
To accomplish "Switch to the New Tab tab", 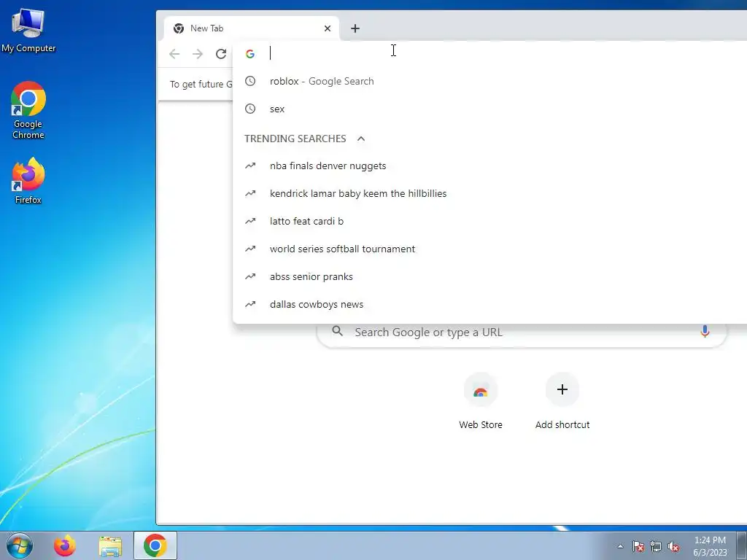I will (x=251, y=28).
